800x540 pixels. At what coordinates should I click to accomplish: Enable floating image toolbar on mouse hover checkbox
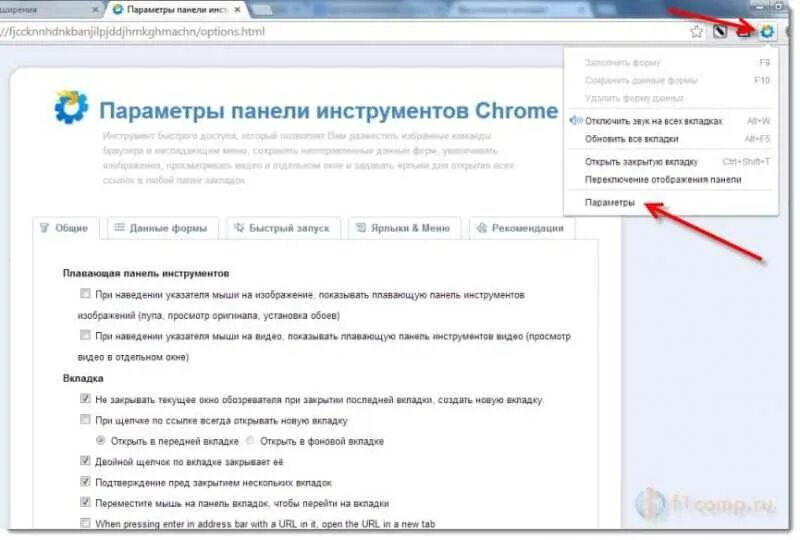(x=85, y=293)
